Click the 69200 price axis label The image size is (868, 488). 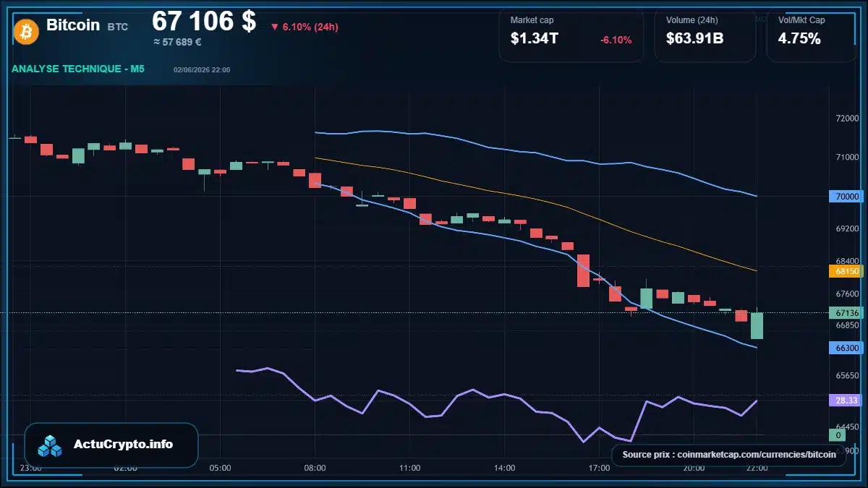tap(847, 228)
